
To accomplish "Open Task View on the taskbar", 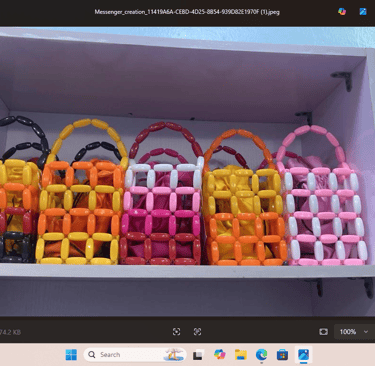I will tap(198, 355).
